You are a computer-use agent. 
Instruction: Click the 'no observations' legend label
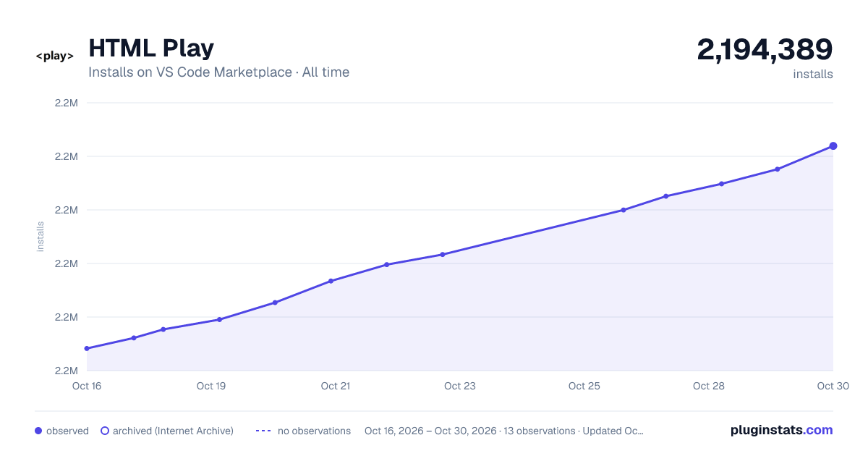(x=314, y=431)
